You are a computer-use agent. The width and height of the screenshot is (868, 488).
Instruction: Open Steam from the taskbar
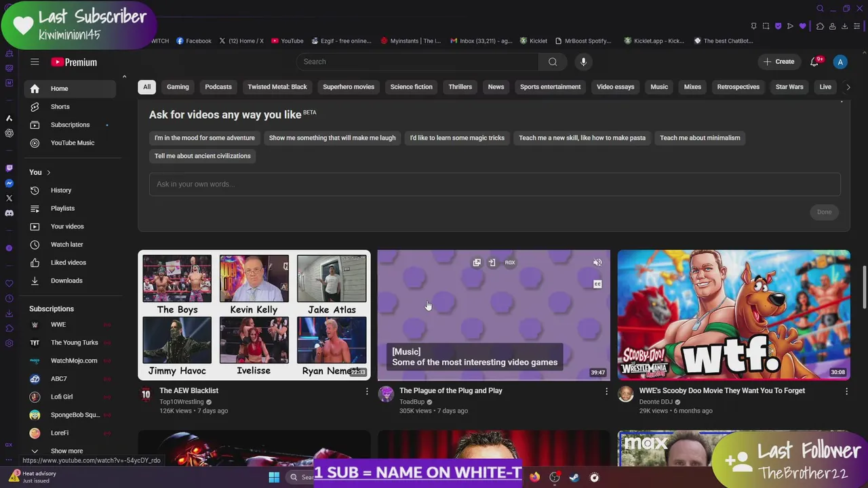[574, 477]
